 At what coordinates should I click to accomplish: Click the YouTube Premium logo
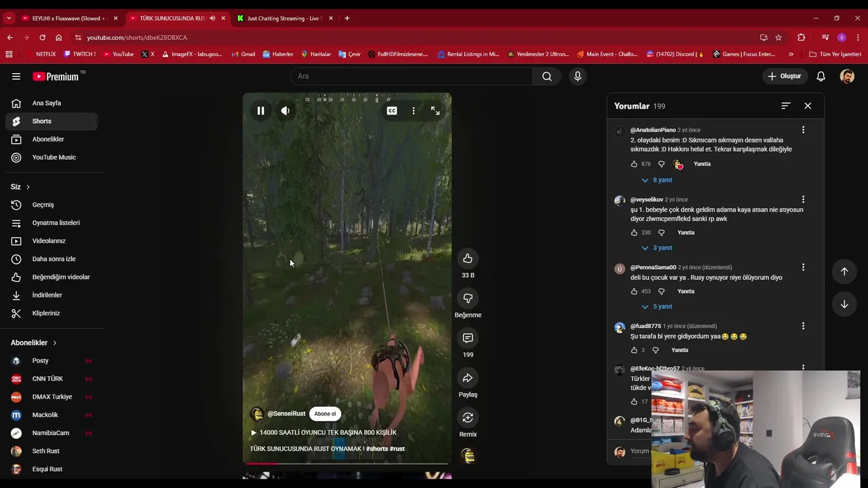(x=57, y=77)
